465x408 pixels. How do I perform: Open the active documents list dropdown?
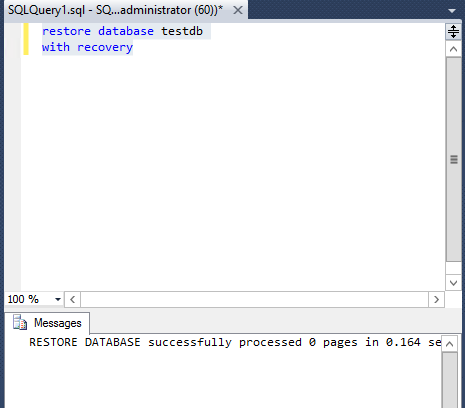(452, 11)
